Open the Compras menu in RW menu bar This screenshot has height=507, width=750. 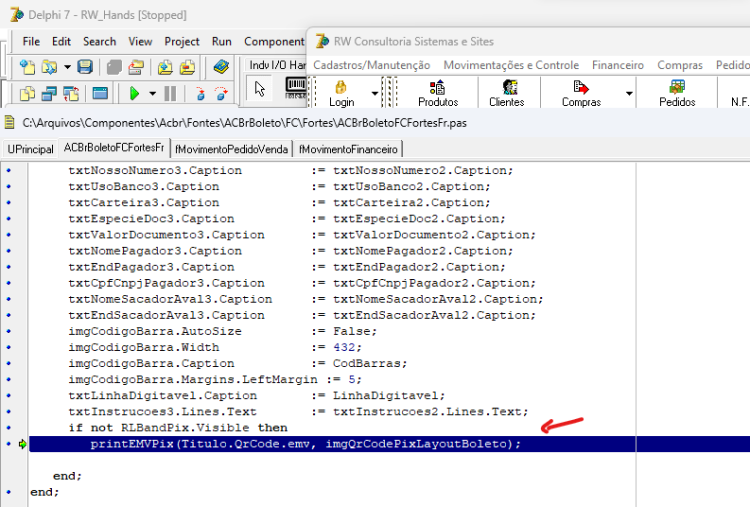tap(680, 65)
